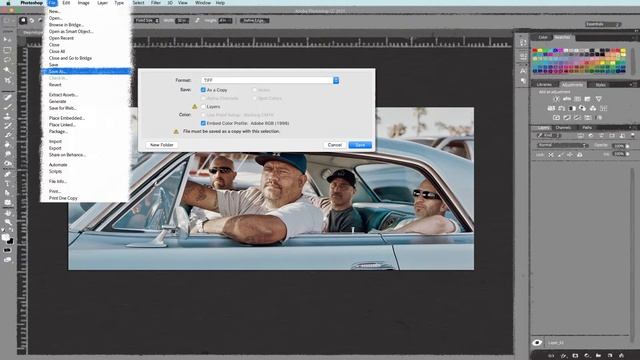The image size is (640, 360).
Task: Click the delete layer trash icon
Action: point(621,356)
